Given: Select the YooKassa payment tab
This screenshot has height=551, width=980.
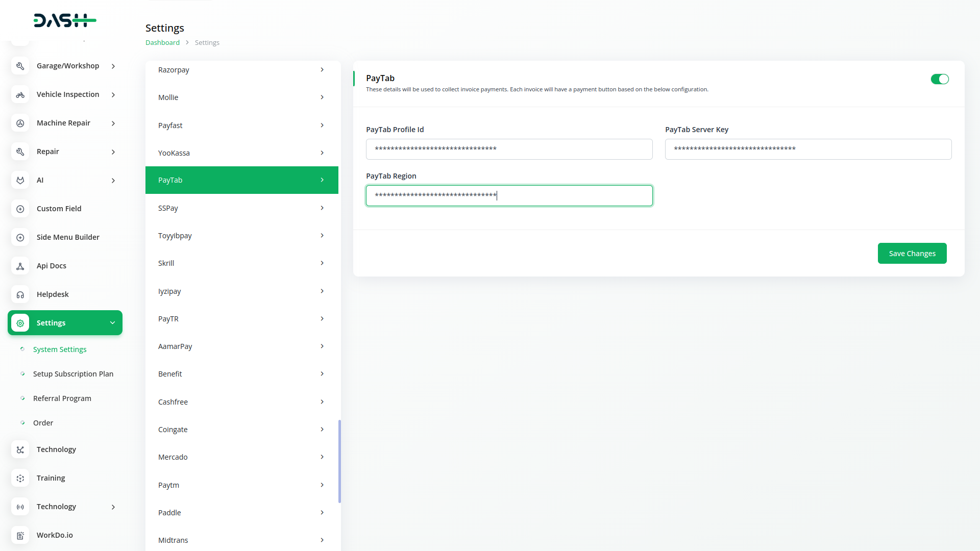Looking at the screenshot, I should [242, 153].
